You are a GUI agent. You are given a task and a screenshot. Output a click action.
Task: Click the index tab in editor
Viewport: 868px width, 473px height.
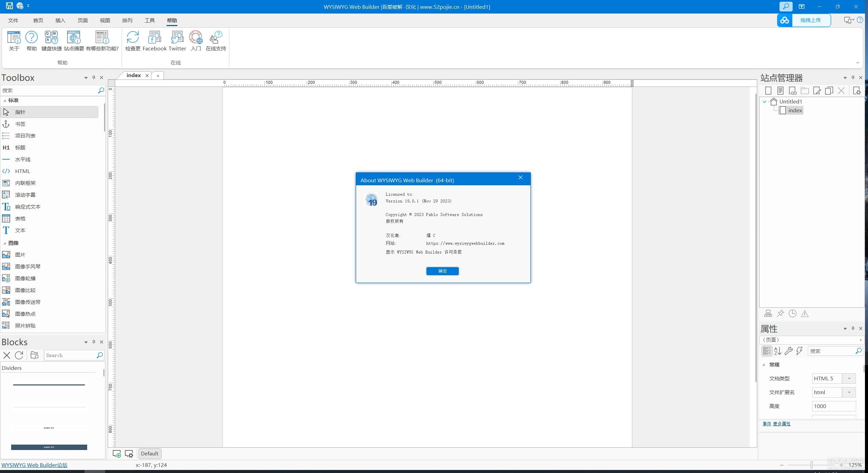(134, 75)
